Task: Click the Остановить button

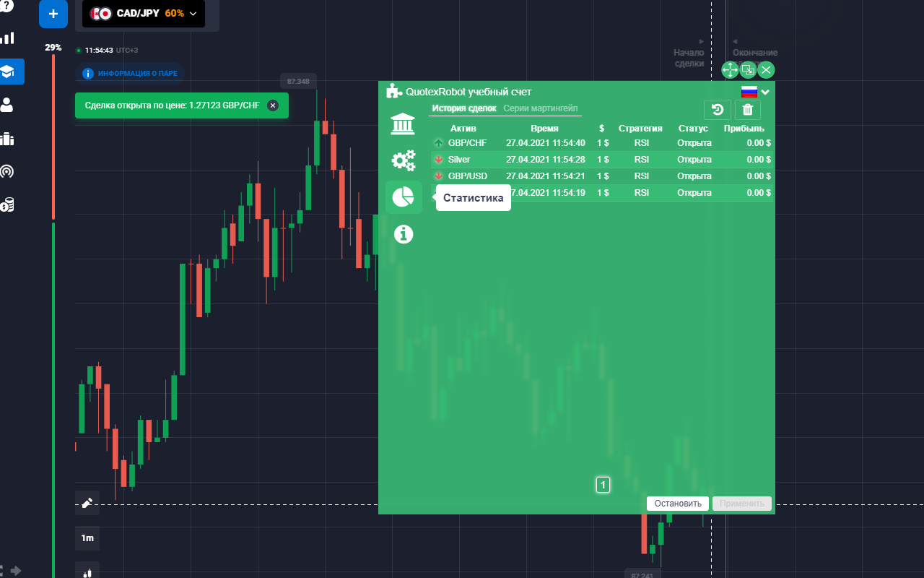Action: coord(678,504)
